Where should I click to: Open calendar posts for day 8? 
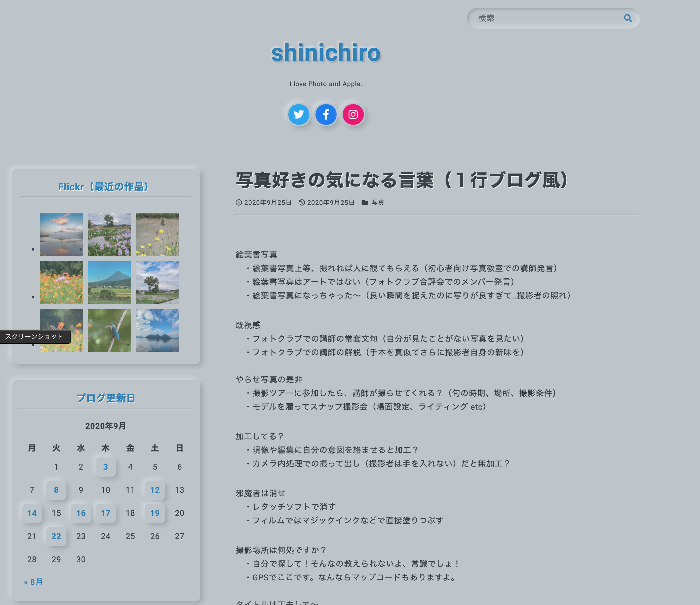(x=56, y=490)
